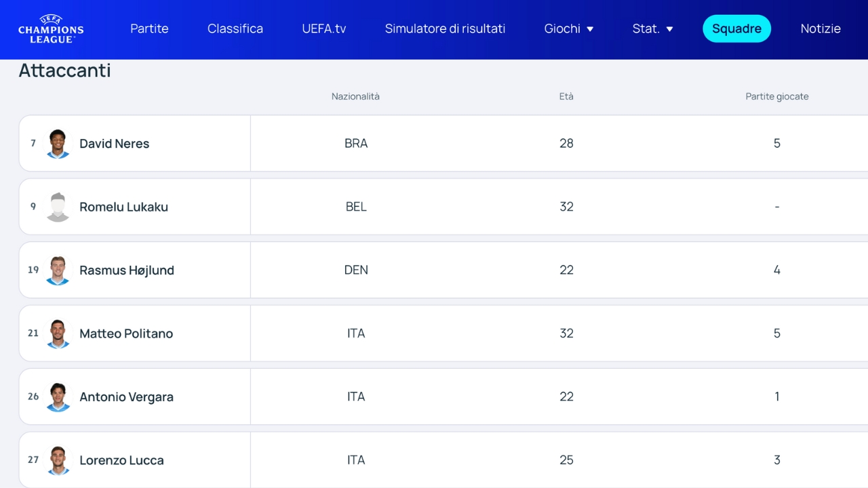This screenshot has height=488, width=868.
Task: Select Matteo Politano's avatar image
Action: (x=58, y=333)
